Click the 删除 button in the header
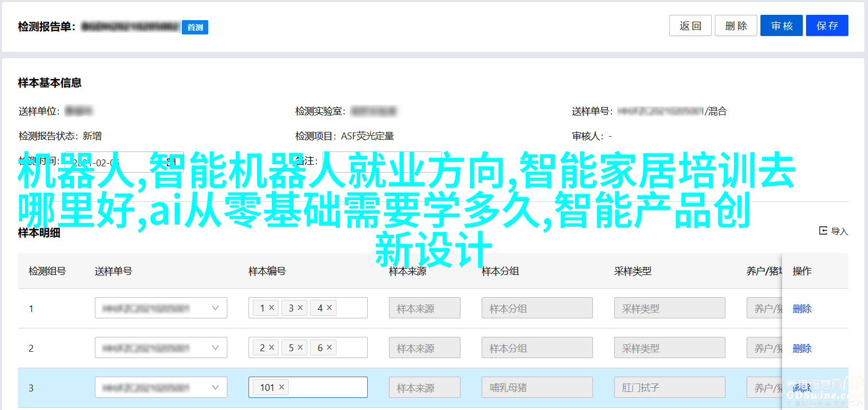 [736, 25]
